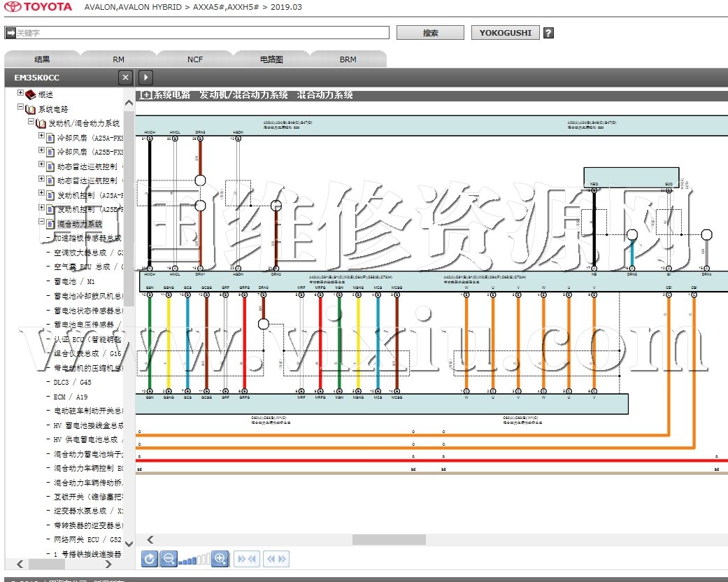This screenshot has width=728, height=582.
Task: Close the EM35K0CC panel with X
Action: click(x=124, y=78)
